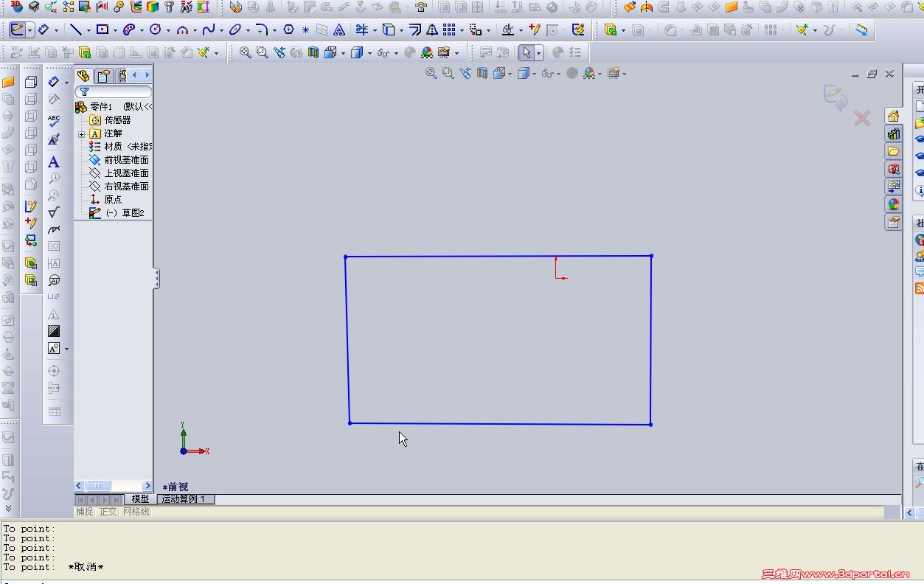Click the Home icon in task pane
Viewport: 924px width, 584px height.
[x=894, y=117]
